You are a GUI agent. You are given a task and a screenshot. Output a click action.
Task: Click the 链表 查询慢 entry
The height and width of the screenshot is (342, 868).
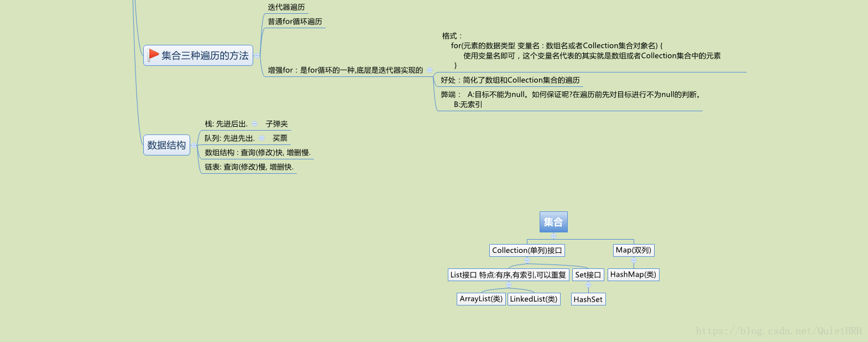(249, 167)
